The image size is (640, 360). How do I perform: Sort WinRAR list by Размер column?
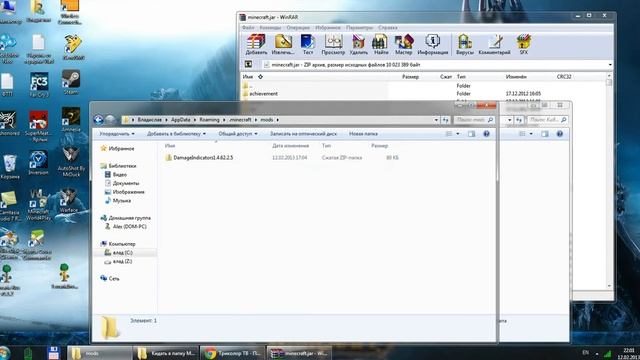[410, 77]
